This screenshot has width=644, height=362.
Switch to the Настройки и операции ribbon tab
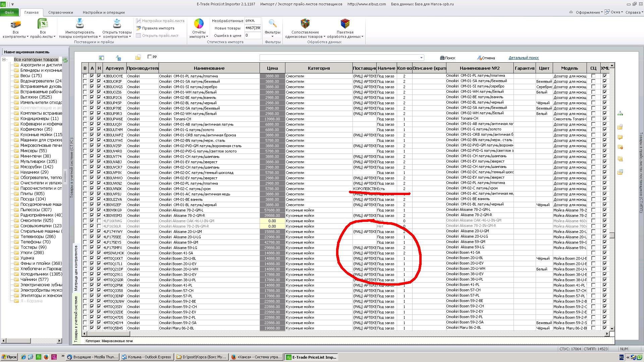104,12
